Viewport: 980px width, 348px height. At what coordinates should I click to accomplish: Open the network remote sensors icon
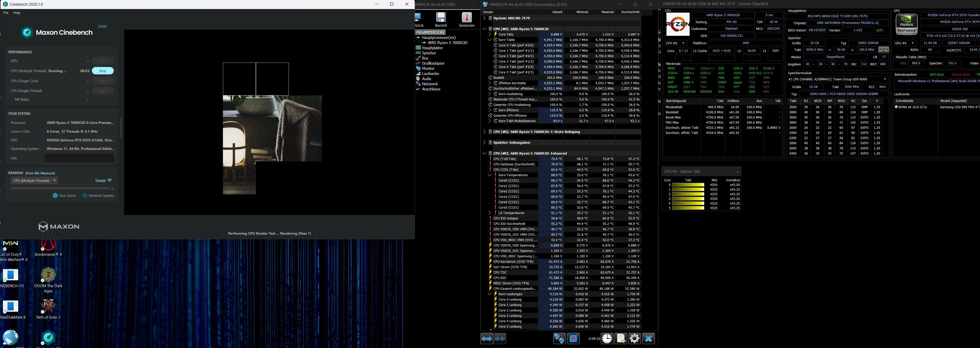click(559, 338)
